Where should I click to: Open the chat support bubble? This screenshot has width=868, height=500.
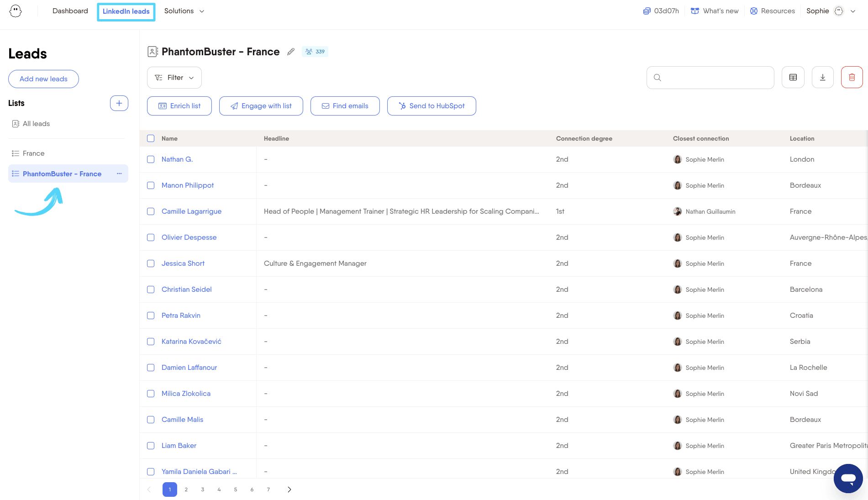pos(848,479)
